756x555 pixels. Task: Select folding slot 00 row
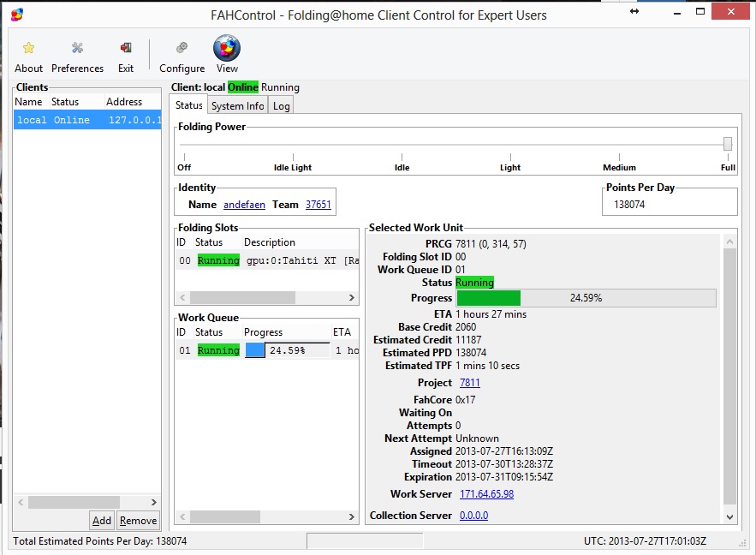pyautogui.click(x=267, y=260)
